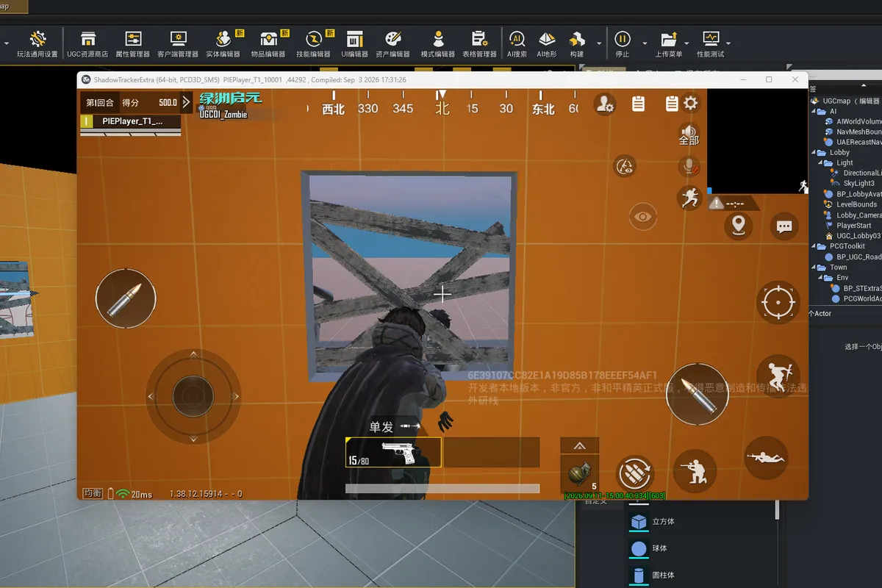Open the 性能测试 performance test
The height and width of the screenshot is (588, 882).
(711, 44)
